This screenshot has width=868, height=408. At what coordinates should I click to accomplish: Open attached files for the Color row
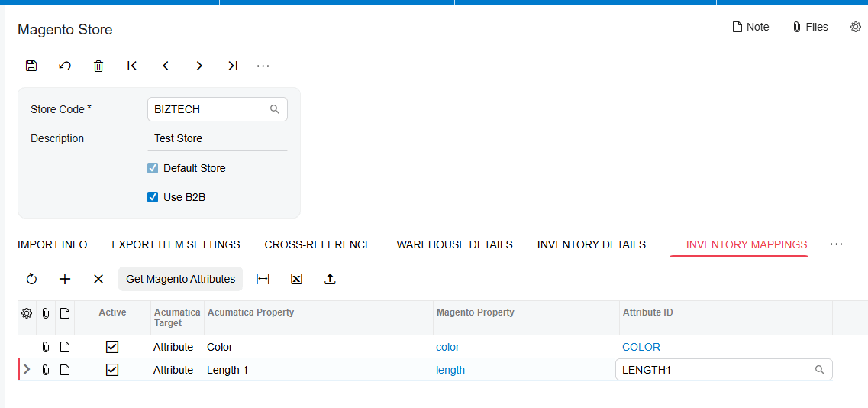pos(45,347)
